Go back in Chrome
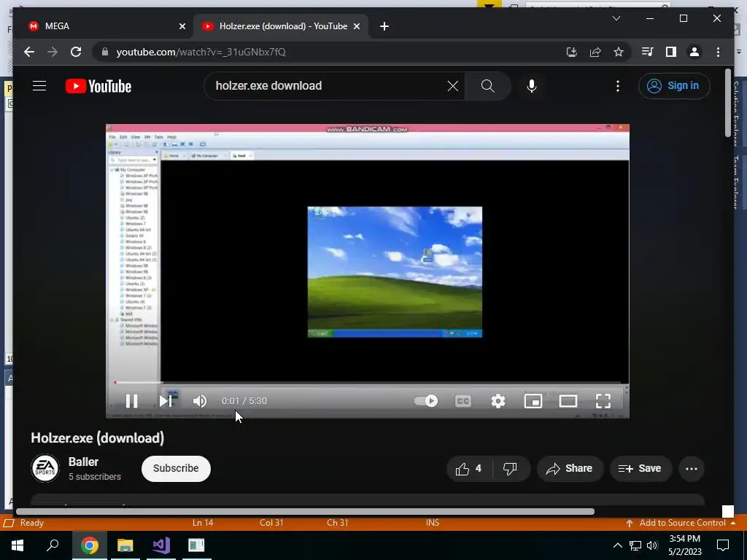Image resolution: width=747 pixels, height=560 pixels. (29, 52)
